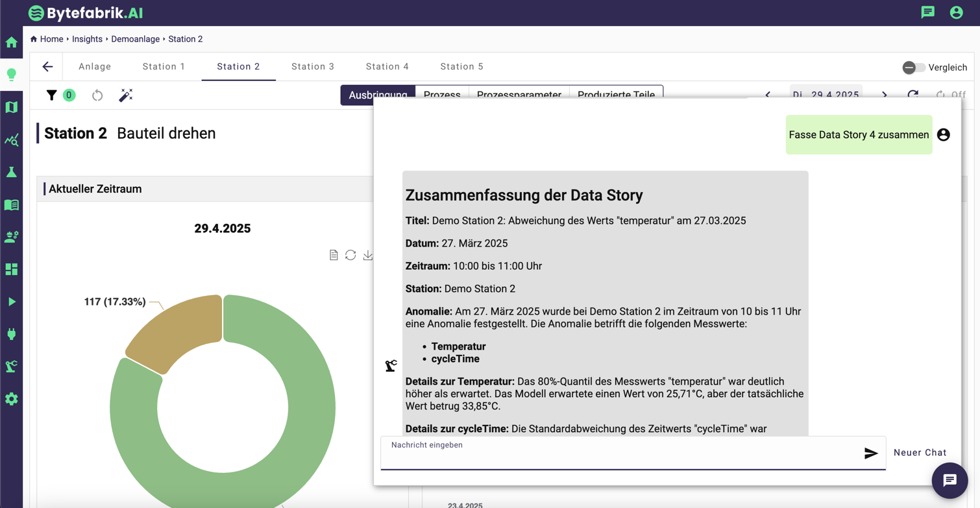Click the lab flask sidebar icon

(12, 172)
